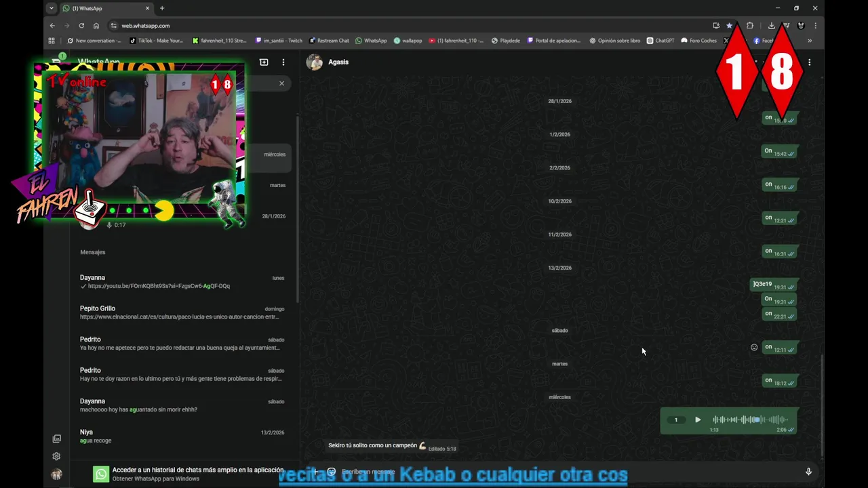This screenshot has height=488, width=868.
Task: Open the tab search dropdown arrow
Action: click(51, 8)
